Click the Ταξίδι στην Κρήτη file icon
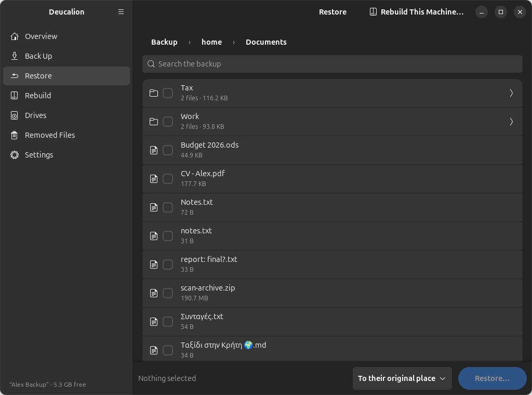The width and height of the screenshot is (532, 395). click(154, 350)
